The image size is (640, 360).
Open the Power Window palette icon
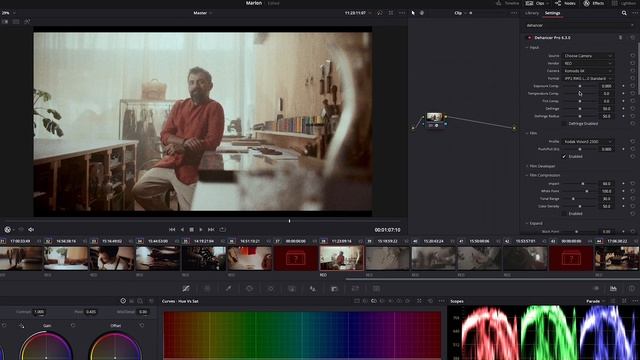click(x=249, y=289)
